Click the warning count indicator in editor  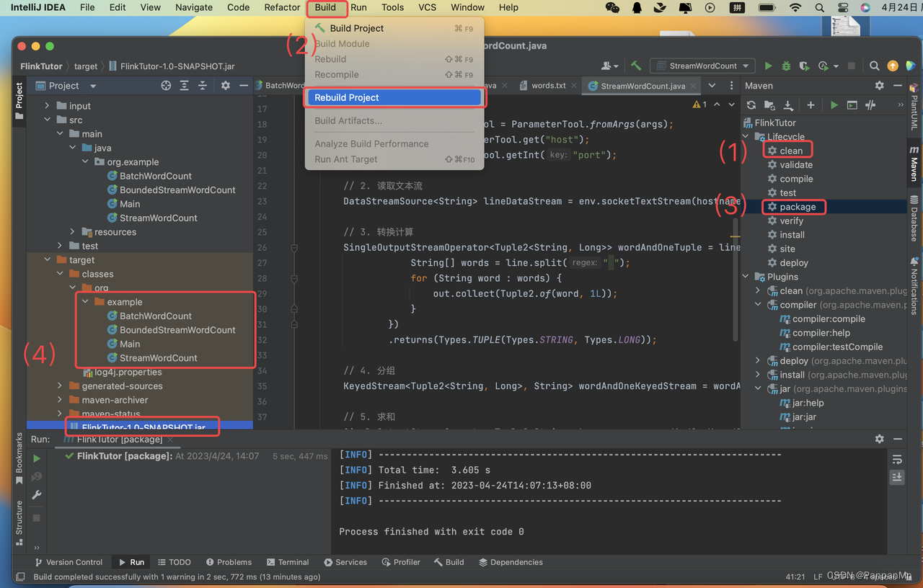(699, 105)
